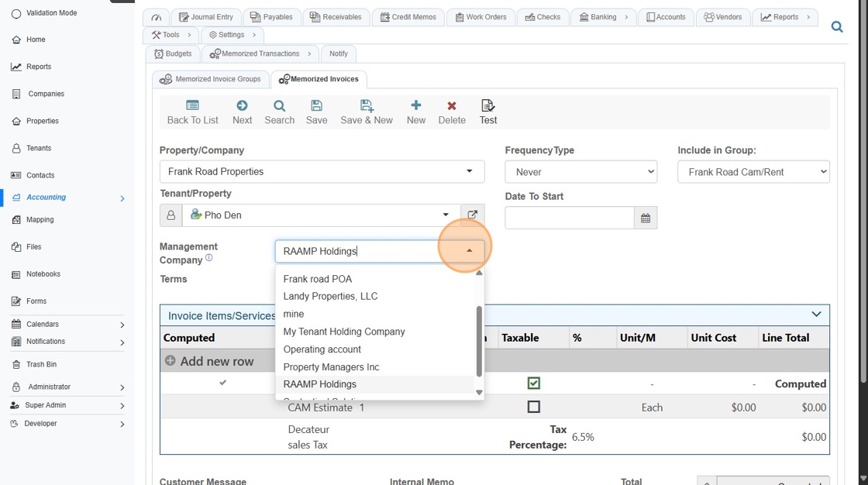Click Save & New toolbar icon
Screen dimensions: 868x485
367,105
